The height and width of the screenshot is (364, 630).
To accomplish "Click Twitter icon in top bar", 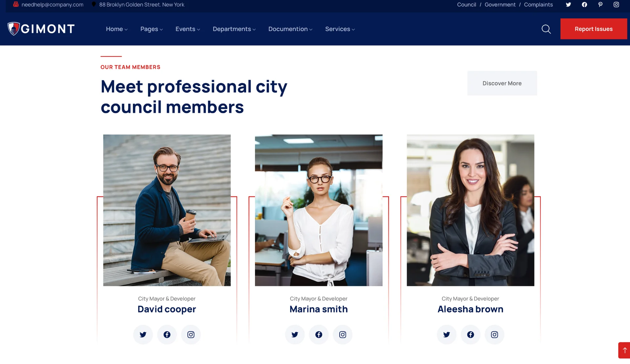I will (x=568, y=5).
